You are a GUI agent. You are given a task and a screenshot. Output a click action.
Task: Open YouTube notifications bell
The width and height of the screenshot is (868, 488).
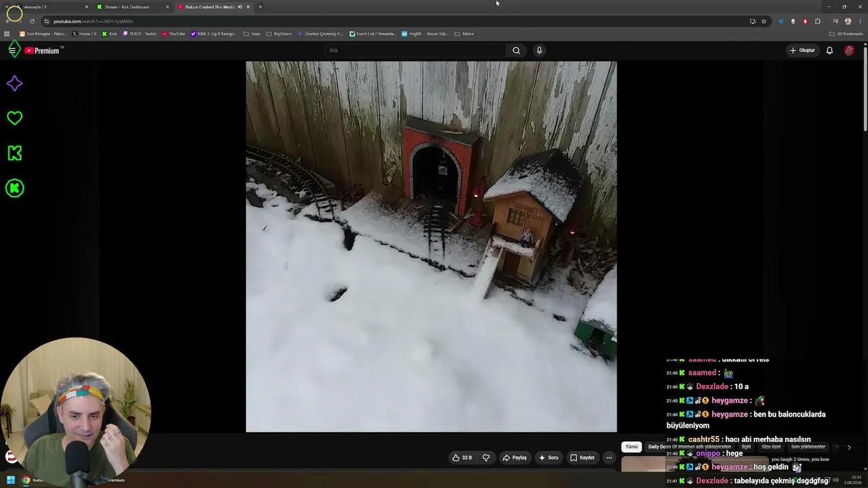[829, 50]
